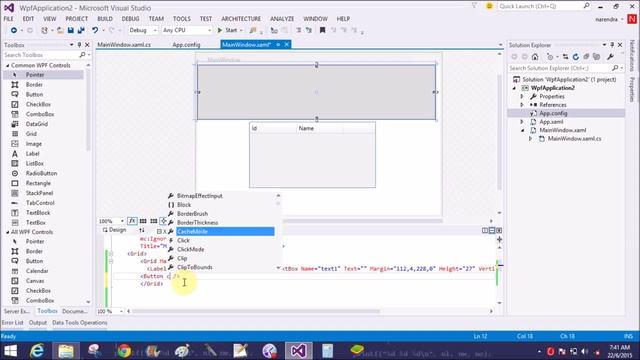Collapse the All WPF Controls group
This screenshot has height=360, width=640.
7,232
